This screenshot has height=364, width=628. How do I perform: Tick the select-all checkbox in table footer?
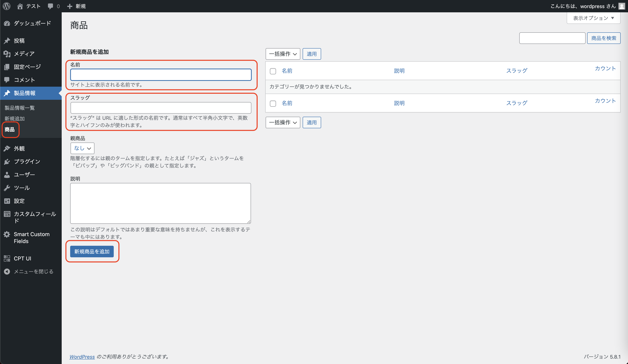click(273, 104)
